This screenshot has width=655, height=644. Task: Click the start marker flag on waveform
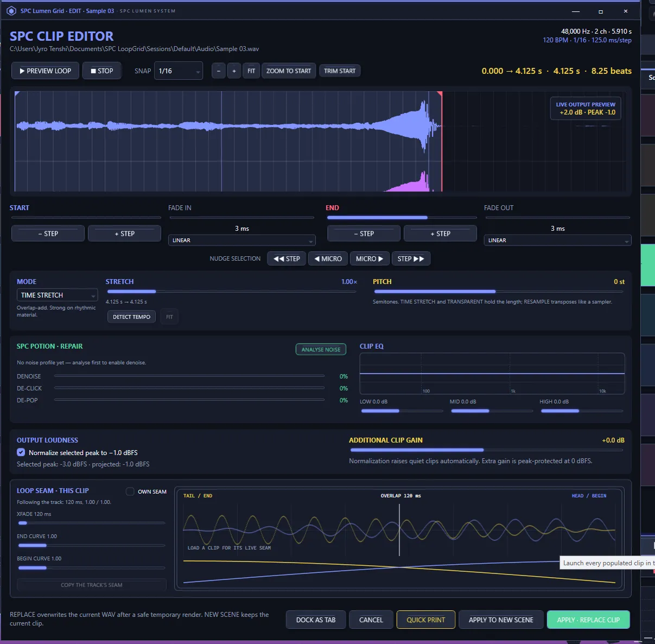[17, 94]
